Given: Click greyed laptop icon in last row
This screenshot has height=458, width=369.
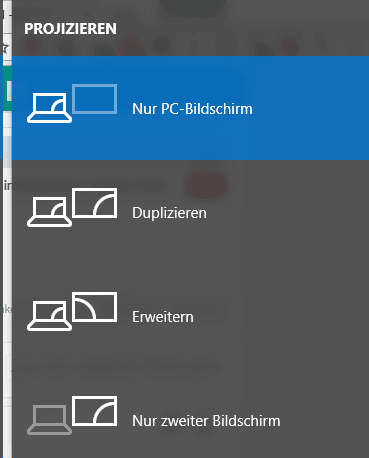Looking at the screenshot, I should (49, 420).
